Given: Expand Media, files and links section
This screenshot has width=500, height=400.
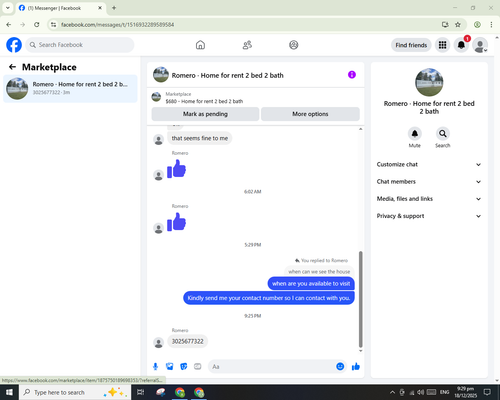Looking at the screenshot, I should (x=429, y=199).
